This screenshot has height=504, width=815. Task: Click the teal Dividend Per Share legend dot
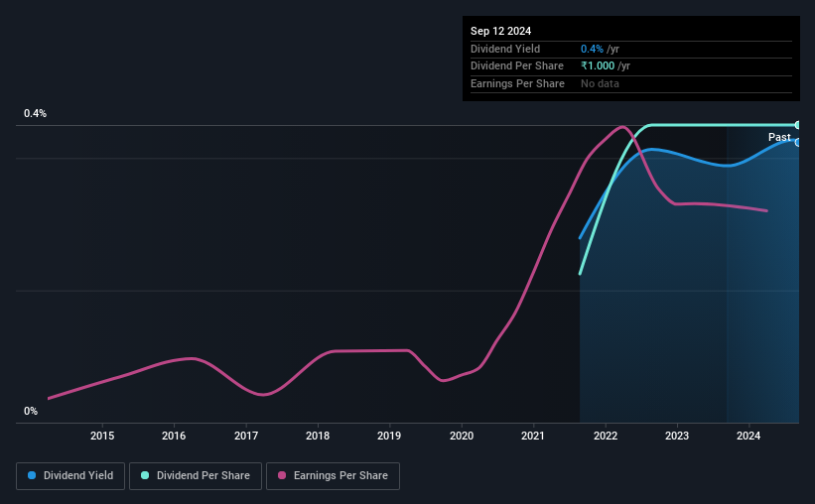[145, 475]
